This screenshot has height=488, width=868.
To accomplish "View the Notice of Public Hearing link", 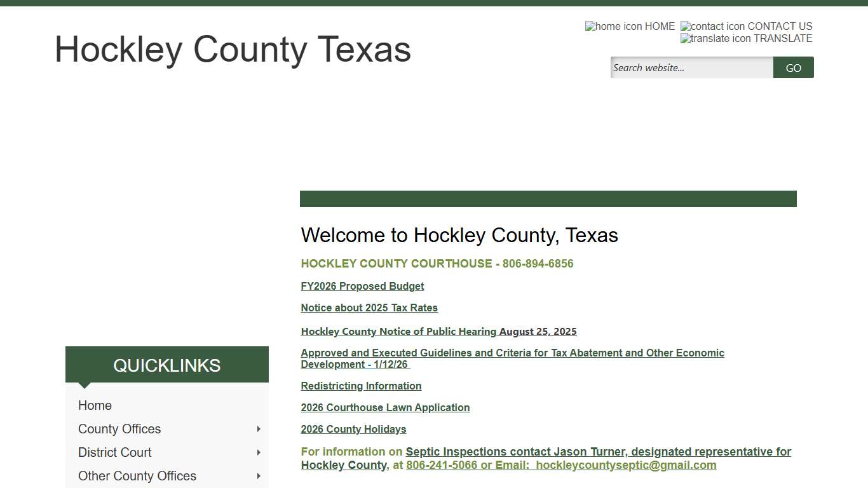I will click(438, 331).
